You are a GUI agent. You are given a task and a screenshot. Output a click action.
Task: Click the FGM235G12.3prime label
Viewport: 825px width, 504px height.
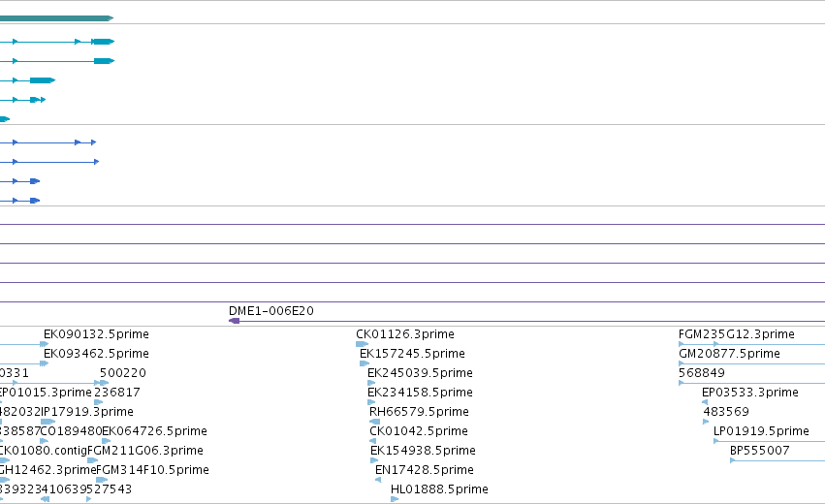point(737,334)
